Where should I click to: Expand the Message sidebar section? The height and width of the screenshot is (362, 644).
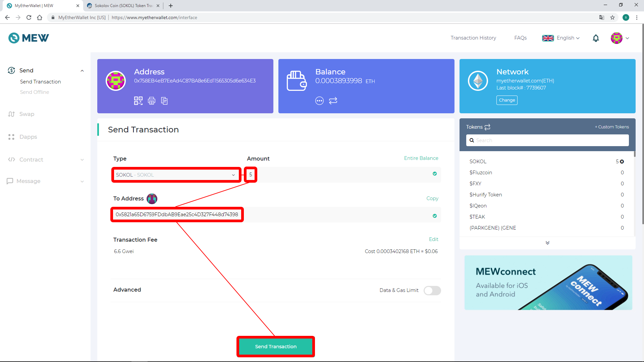[x=82, y=181]
